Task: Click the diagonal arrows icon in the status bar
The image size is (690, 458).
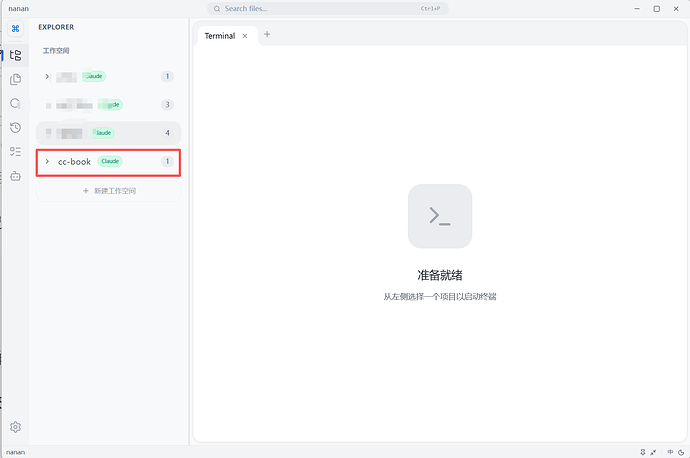Action: [x=653, y=452]
